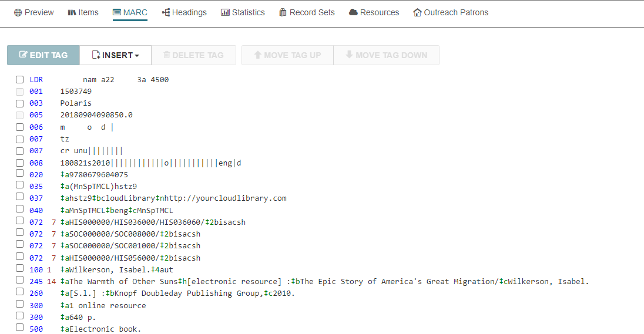The width and height of the screenshot is (644, 334).
Task: Tick the checkbox for tag 100
Action: [x=20, y=268]
